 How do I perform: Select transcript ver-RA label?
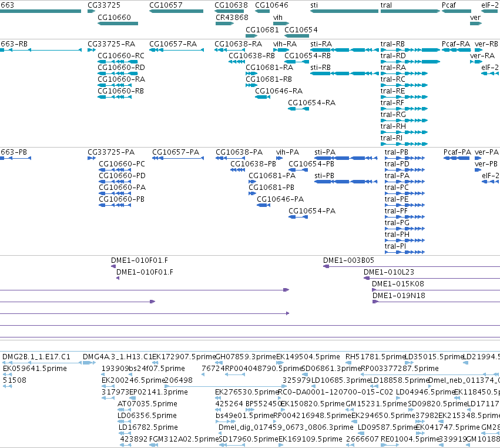coord(482,55)
